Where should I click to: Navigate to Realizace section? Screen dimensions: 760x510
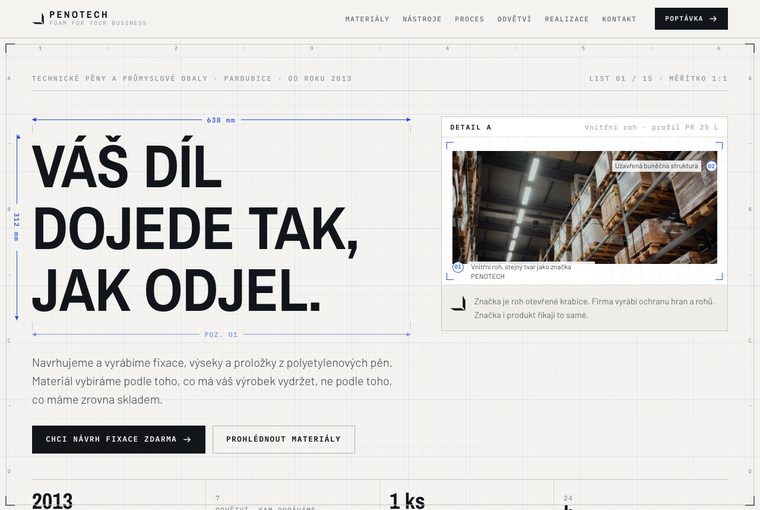click(x=567, y=19)
